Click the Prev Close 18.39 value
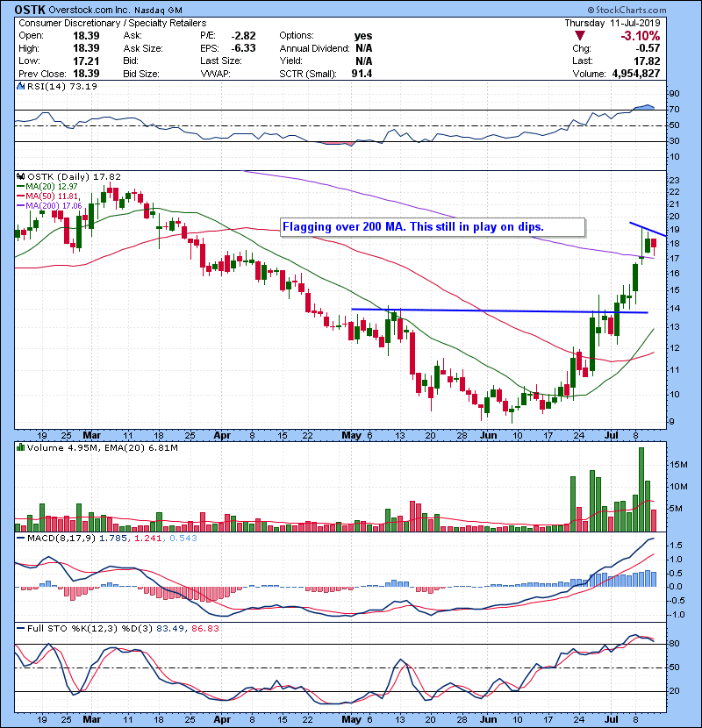 [x=86, y=74]
